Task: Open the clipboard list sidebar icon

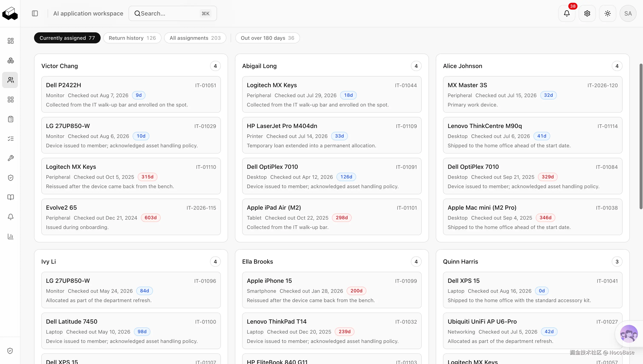Action: [x=10, y=119]
